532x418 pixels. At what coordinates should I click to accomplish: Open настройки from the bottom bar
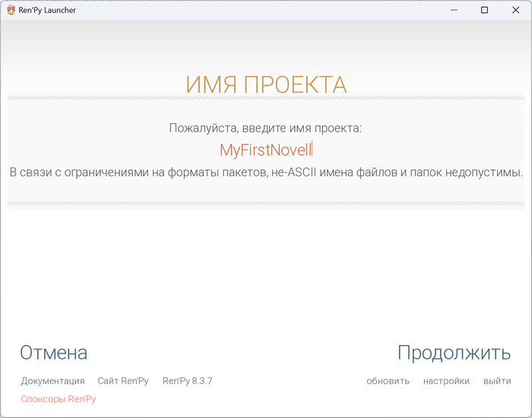tap(446, 381)
